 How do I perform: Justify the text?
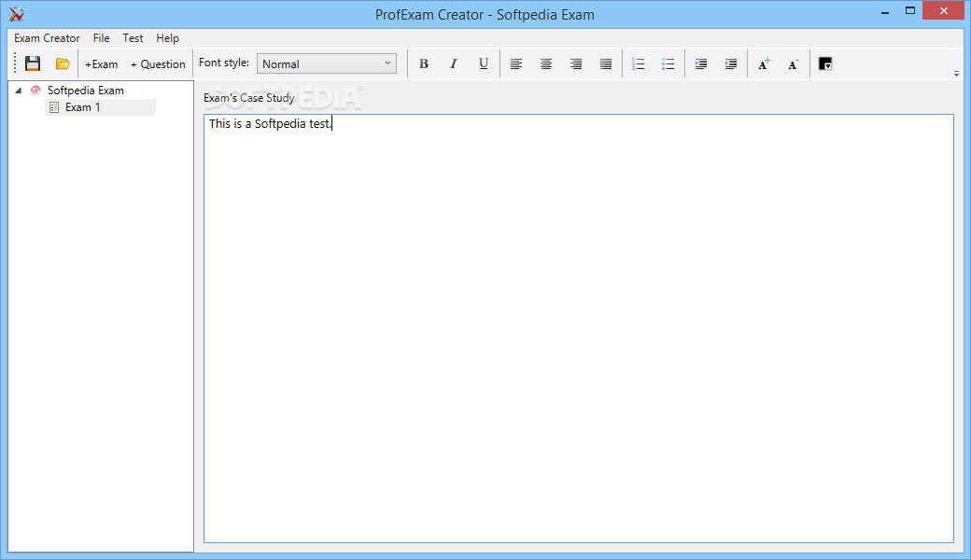(606, 63)
